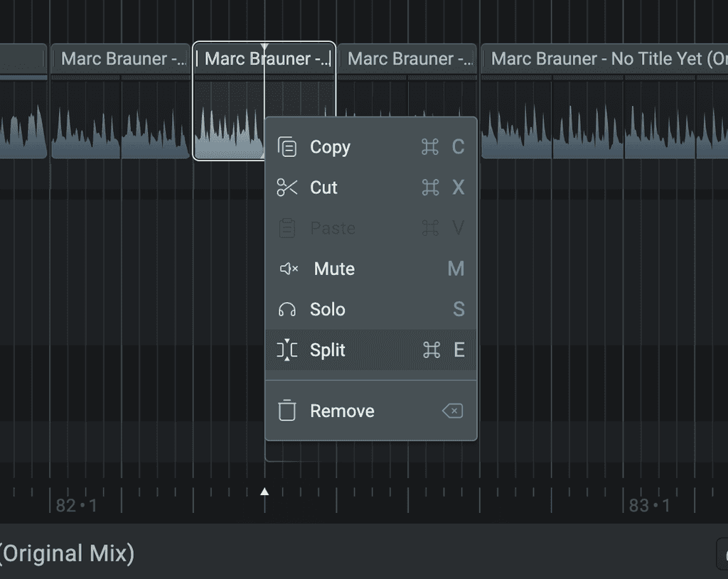Viewport: 728px width, 579px height.
Task: Choose Split from the context menu
Action: click(329, 350)
